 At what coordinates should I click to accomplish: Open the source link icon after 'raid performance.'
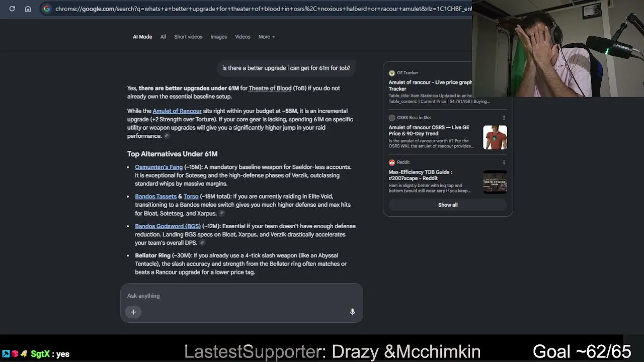point(167,136)
